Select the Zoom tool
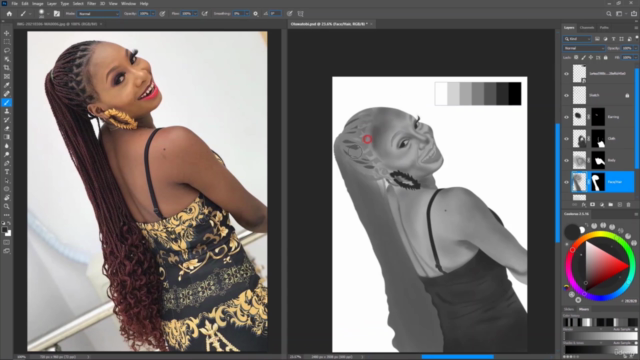Image resolution: width=640 pixels, height=360 pixels. (x=7, y=207)
